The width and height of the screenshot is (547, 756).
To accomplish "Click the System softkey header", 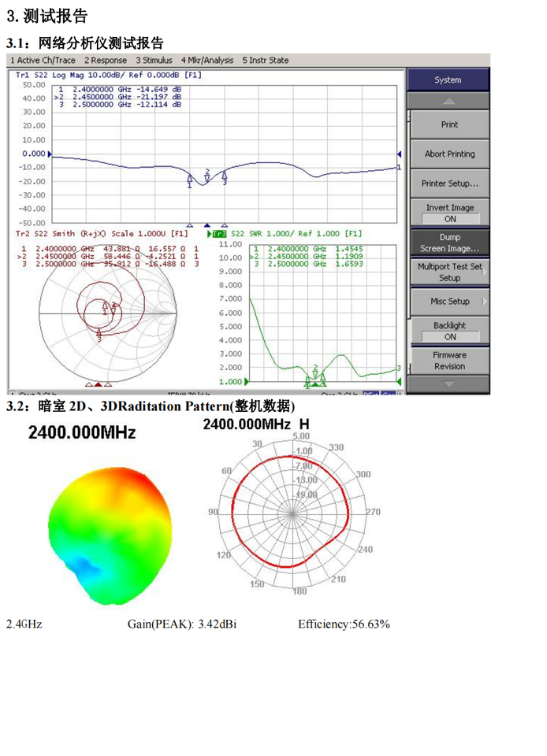I will (x=448, y=80).
